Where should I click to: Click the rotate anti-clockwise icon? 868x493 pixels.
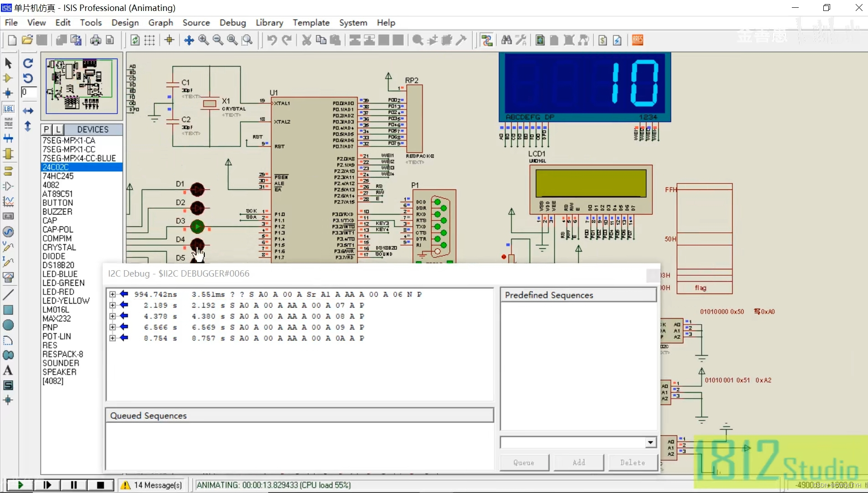(x=28, y=78)
